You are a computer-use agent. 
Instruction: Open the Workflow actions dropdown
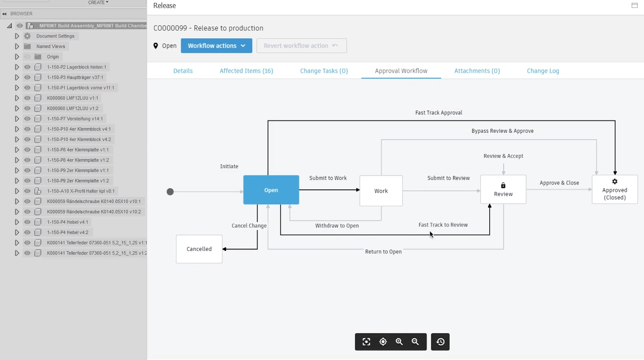[x=216, y=46]
